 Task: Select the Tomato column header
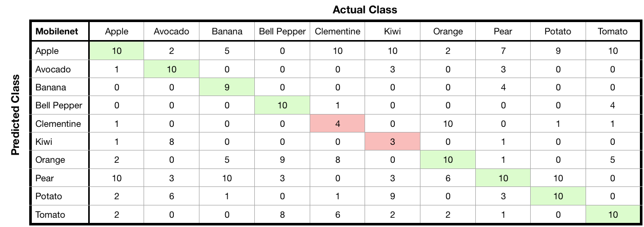click(x=612, y=31)
